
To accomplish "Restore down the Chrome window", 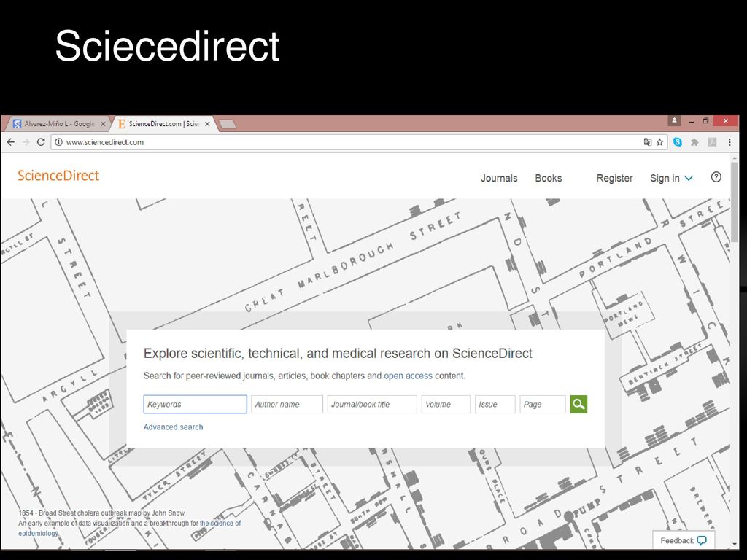I will pos(706,121).
